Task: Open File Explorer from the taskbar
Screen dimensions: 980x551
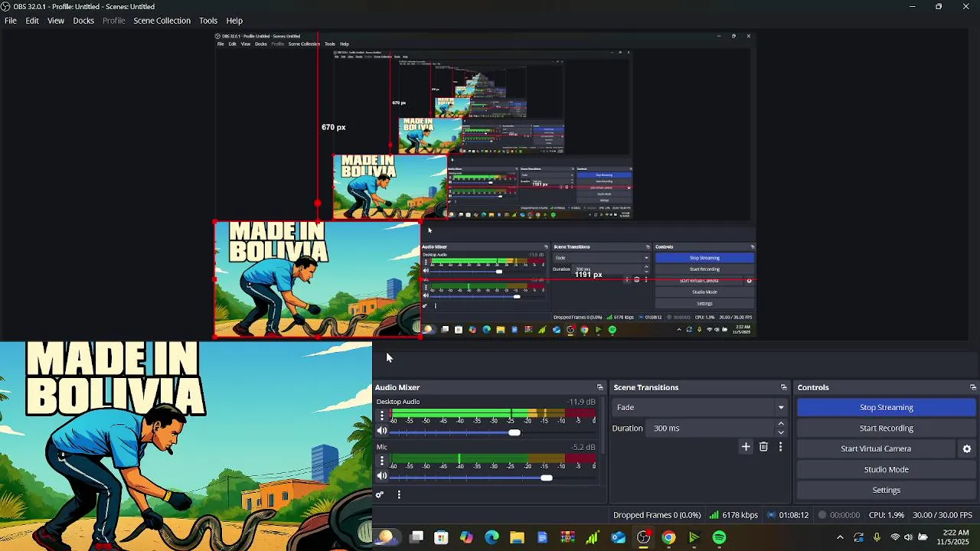Action: [517, 537]
